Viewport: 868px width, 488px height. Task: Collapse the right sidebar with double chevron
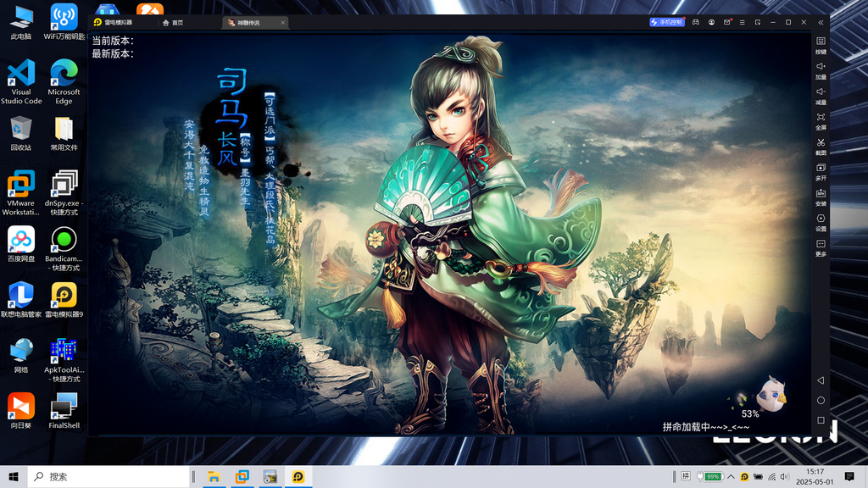[821, 22]
